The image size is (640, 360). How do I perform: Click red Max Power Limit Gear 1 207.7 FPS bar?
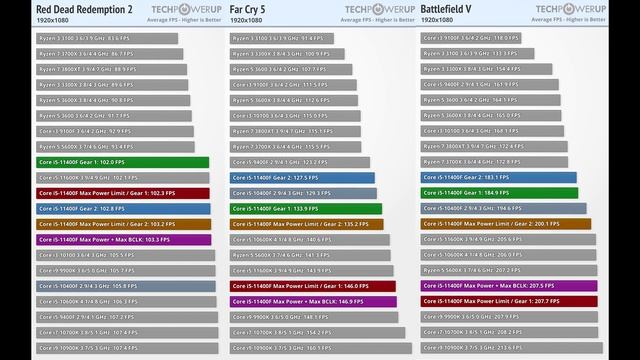point(509,302)
